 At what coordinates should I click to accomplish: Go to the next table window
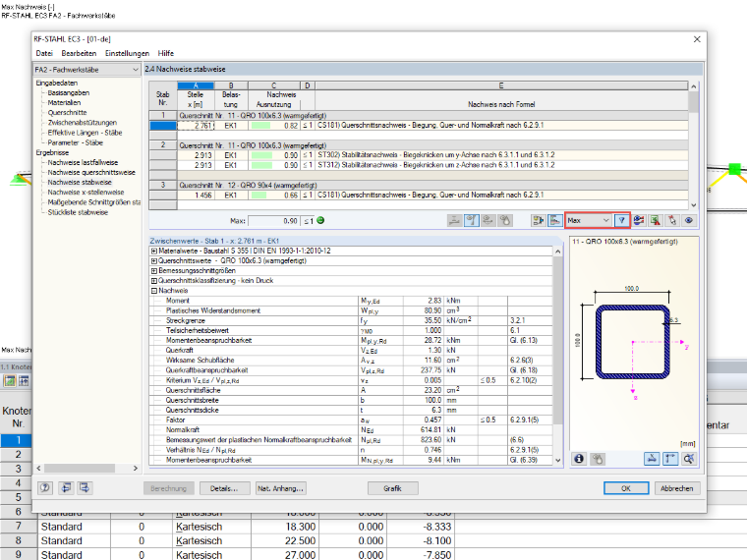(x=85, y=487)
